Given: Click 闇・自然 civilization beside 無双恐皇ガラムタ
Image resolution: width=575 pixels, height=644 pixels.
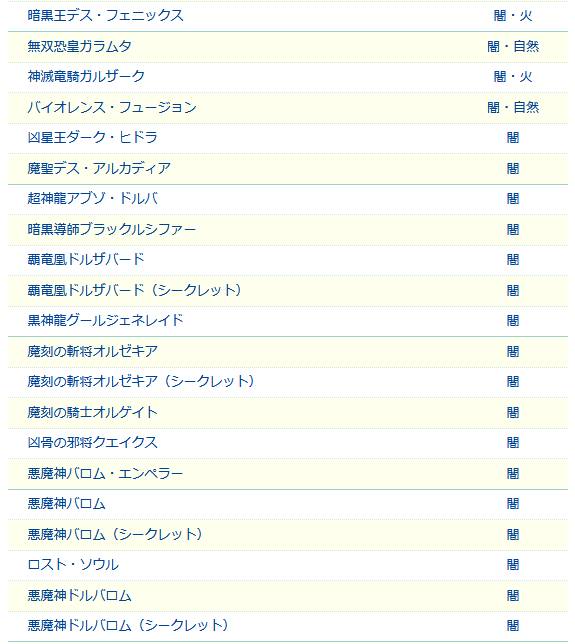Looking at the screenshot, I should [513, 46].
